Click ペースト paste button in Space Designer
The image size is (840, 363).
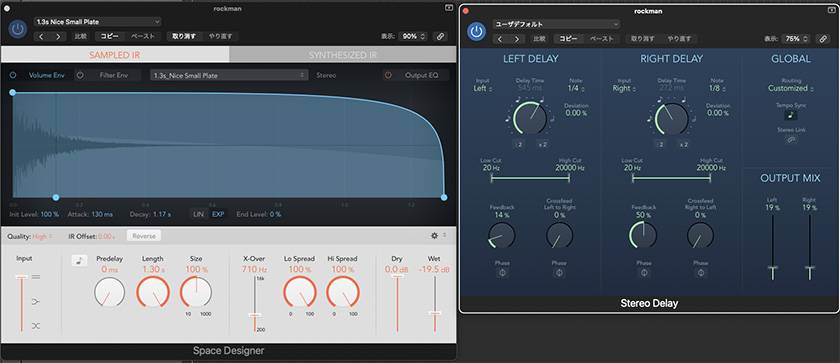142,36
